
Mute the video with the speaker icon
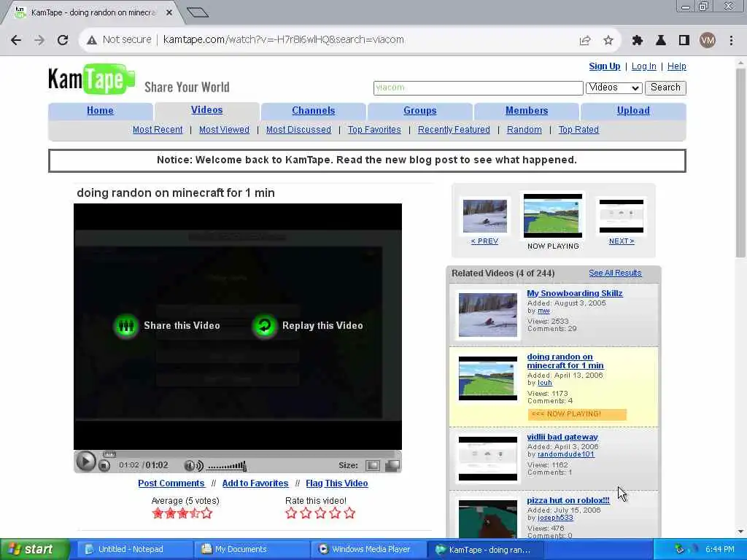click(x=193, y=466)
